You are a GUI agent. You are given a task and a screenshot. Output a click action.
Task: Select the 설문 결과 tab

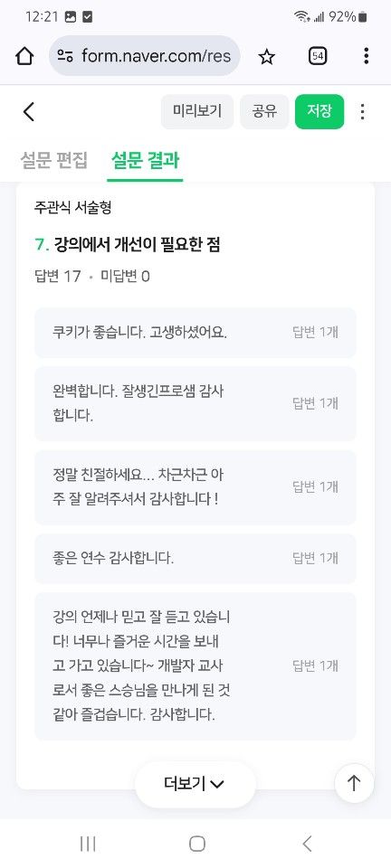(x=145, y=160)
